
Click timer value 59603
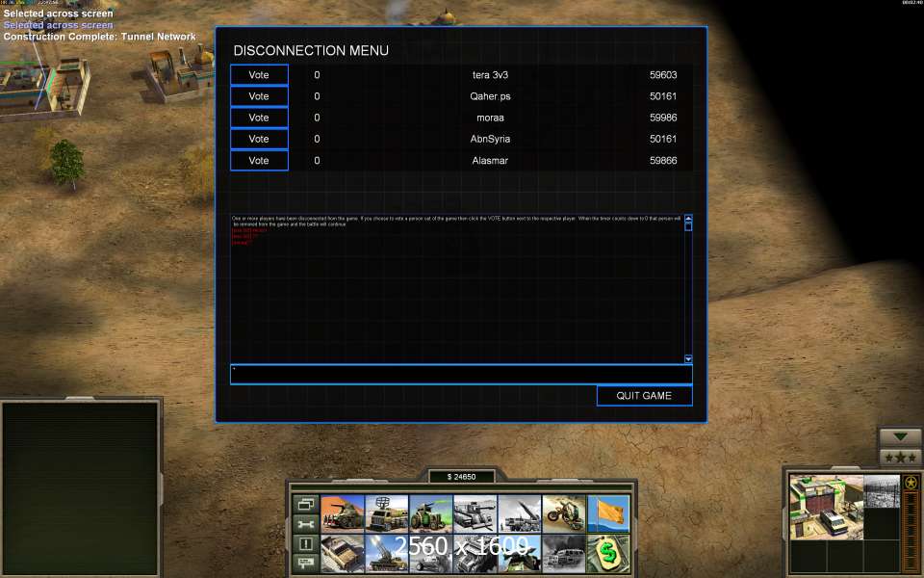point(663,75)
